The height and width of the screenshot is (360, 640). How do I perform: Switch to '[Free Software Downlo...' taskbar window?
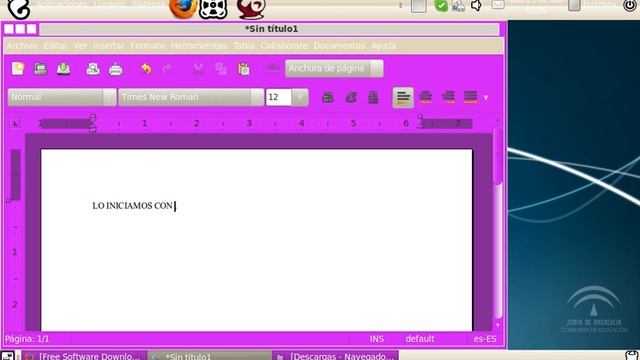pyautogui.click(x=84, y=356)
